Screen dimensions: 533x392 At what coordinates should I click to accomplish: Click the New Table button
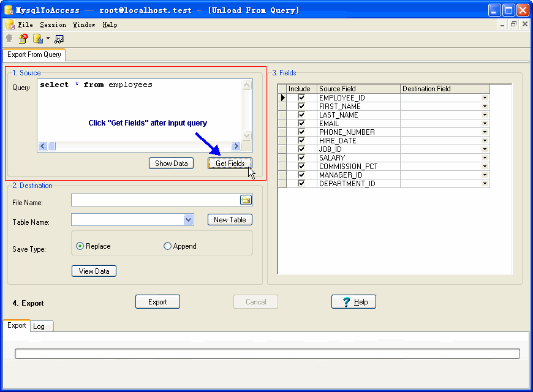click(x=230, y=220)
